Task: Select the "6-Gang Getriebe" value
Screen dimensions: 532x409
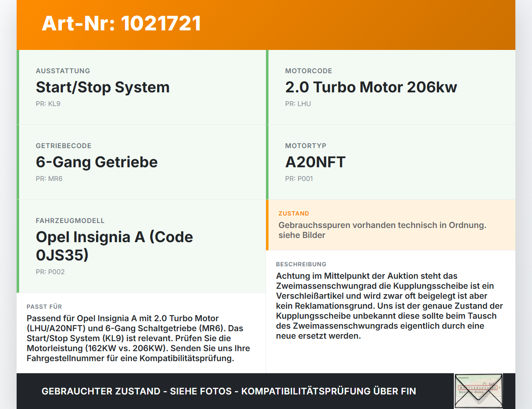Action: pos(97,162)
